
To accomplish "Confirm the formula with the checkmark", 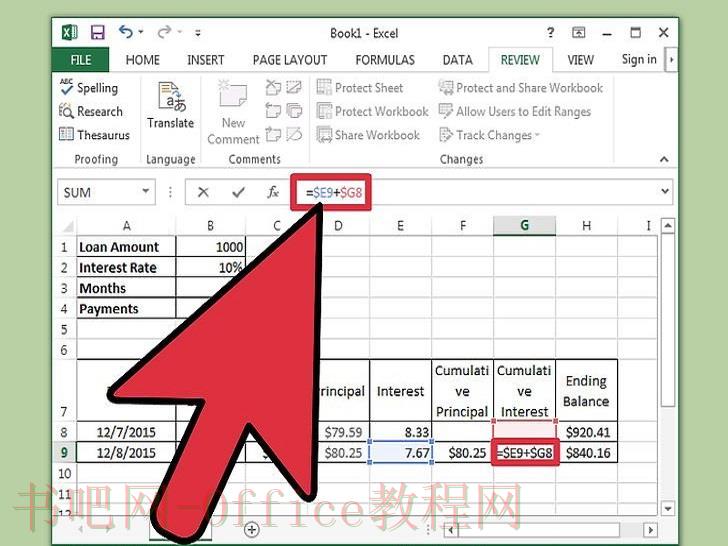I will [x=239, y=192].
